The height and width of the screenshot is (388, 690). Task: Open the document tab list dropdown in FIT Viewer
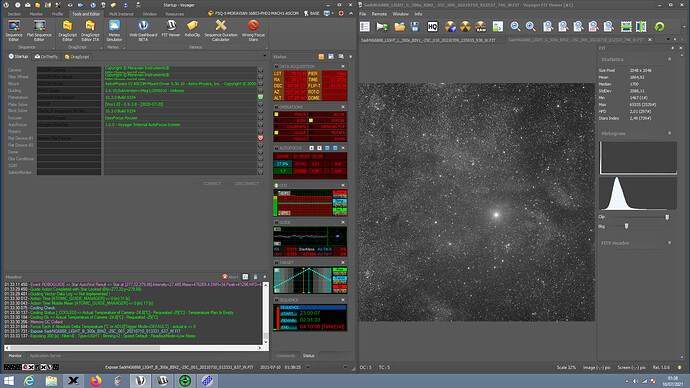[x=668, y=40]
